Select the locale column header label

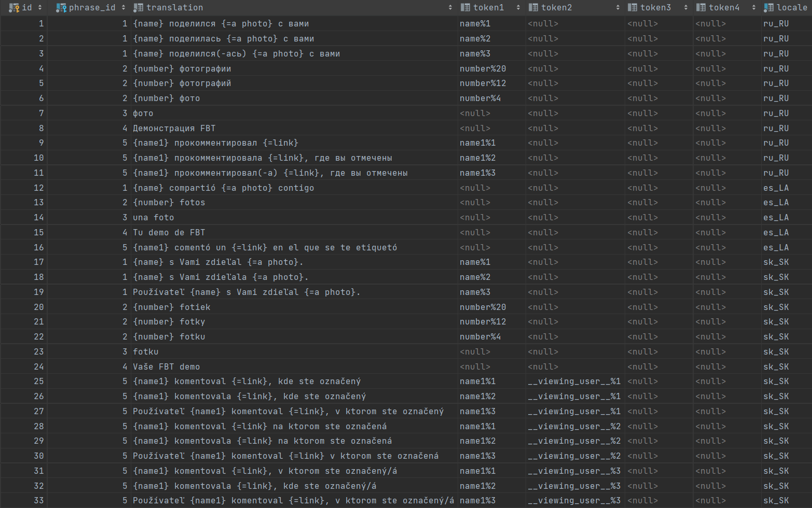[x=792, y=8]
